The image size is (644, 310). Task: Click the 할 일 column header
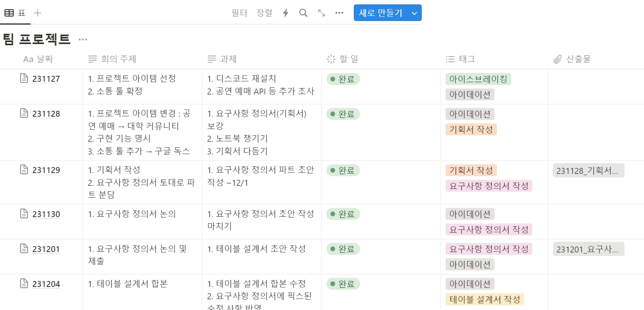click(x=342, y=59)
